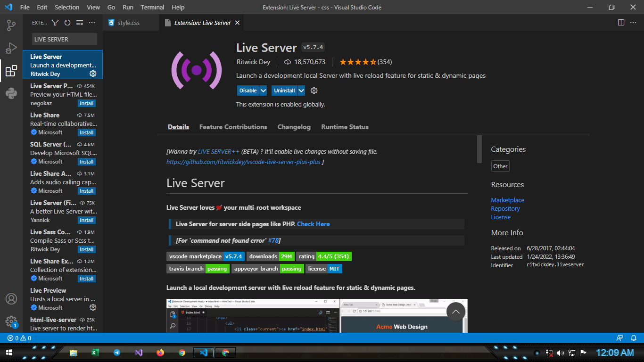Clear extensions search results
The width and height of the screenshot is (644, 362).
pyautogui.click(x=80, y=23)
